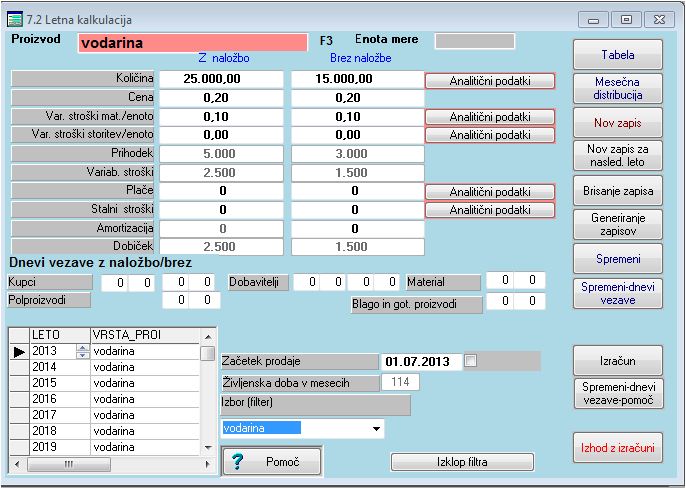Toggle checkbox next to Začetek prodaje date
This screenshot has height=489, width=686.
[x=472, y=361]
